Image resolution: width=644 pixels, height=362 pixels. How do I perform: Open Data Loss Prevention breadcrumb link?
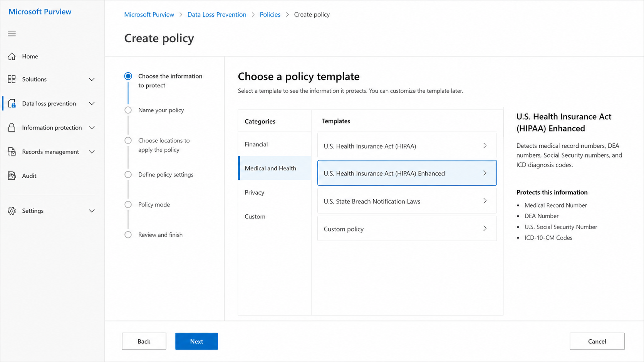coord(217,15)
